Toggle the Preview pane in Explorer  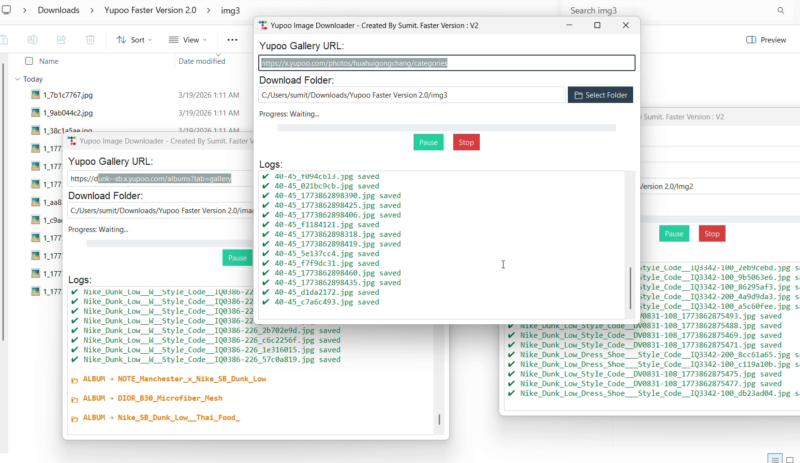pos(766,40)
